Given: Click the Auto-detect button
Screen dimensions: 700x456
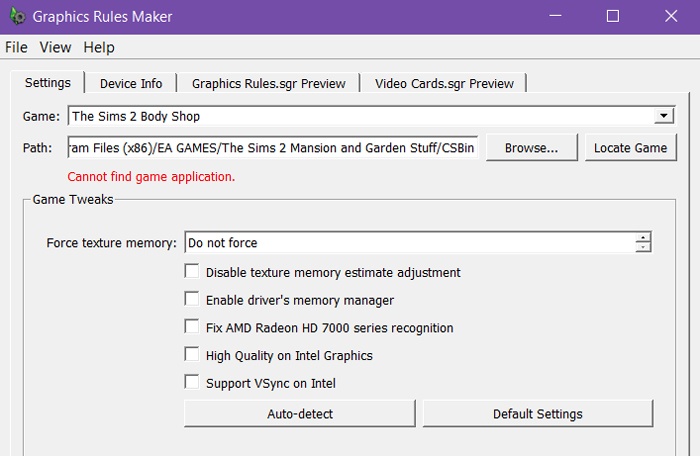Looking at the screenshot, I should (x=300, y=414).
